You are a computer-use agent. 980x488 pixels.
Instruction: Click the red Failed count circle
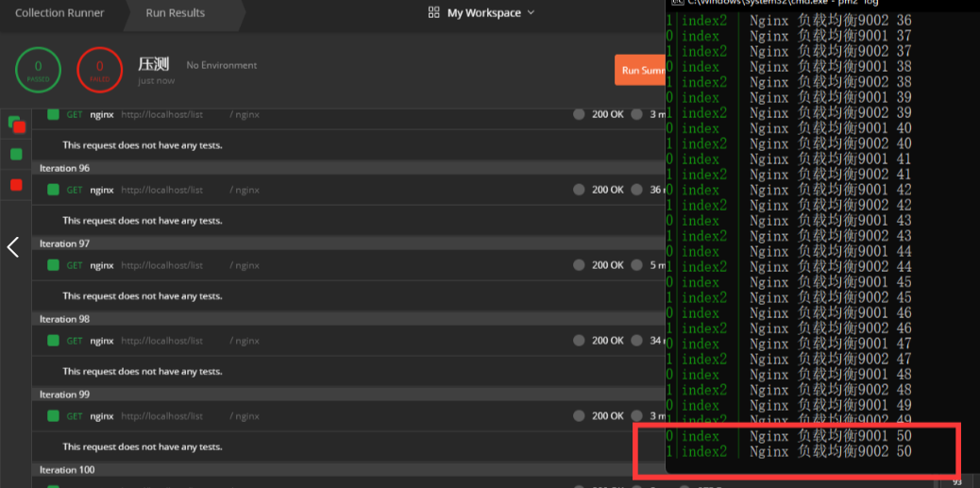[x=99, y=70]
